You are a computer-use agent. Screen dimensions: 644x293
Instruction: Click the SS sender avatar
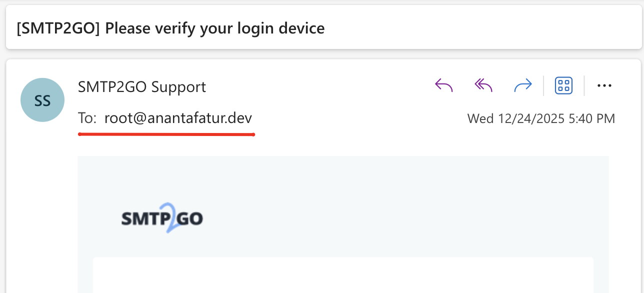click(x=42, y=100)
